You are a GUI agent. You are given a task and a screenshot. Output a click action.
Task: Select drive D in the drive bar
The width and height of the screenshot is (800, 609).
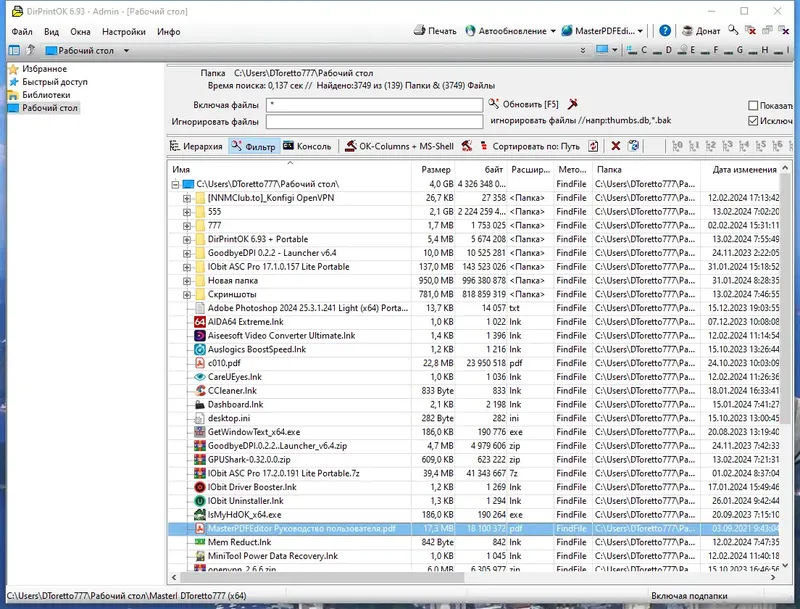(x=662, y=50)
